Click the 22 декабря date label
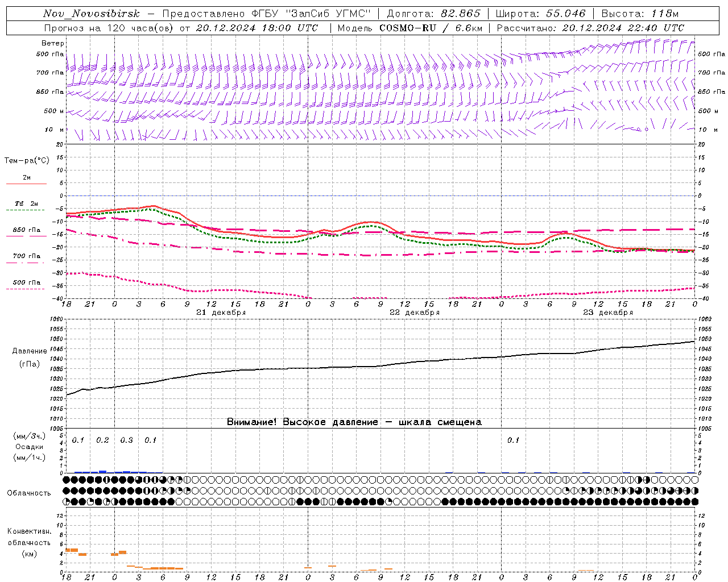Viewport: 728px width, 582px height. click(x=415, y=313)
